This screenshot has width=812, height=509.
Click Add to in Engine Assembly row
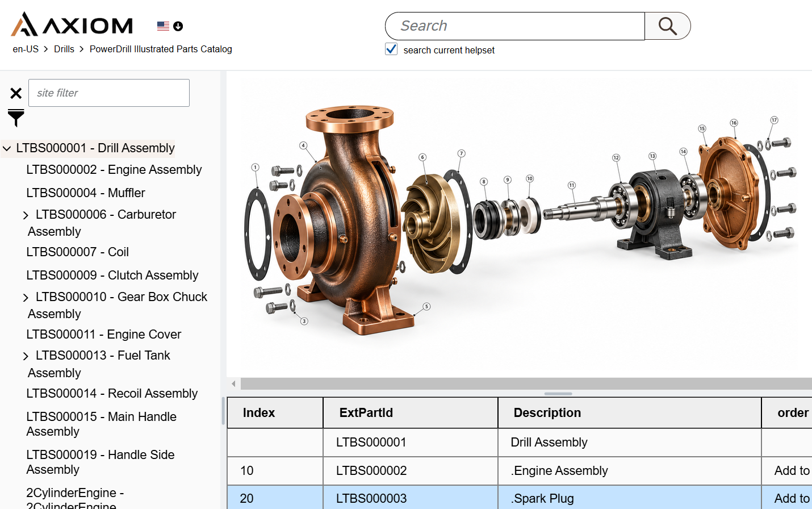[x=792, y=471]
